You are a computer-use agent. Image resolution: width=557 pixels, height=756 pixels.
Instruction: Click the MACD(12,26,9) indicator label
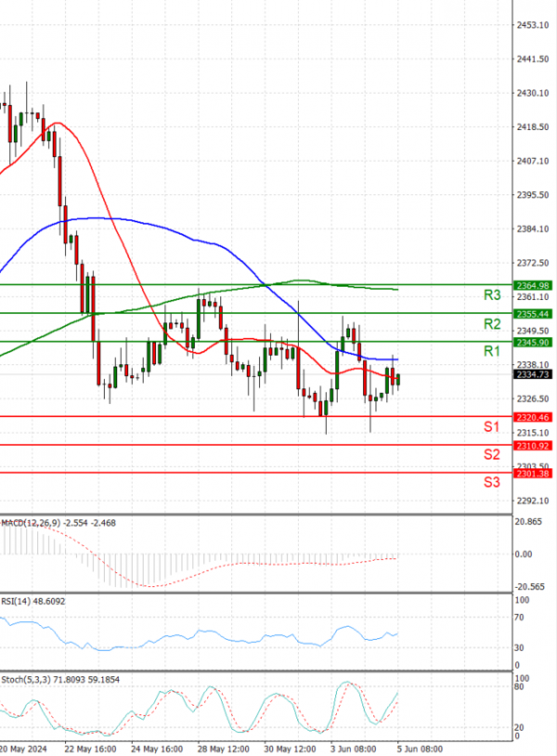click(x=58, y=523)
